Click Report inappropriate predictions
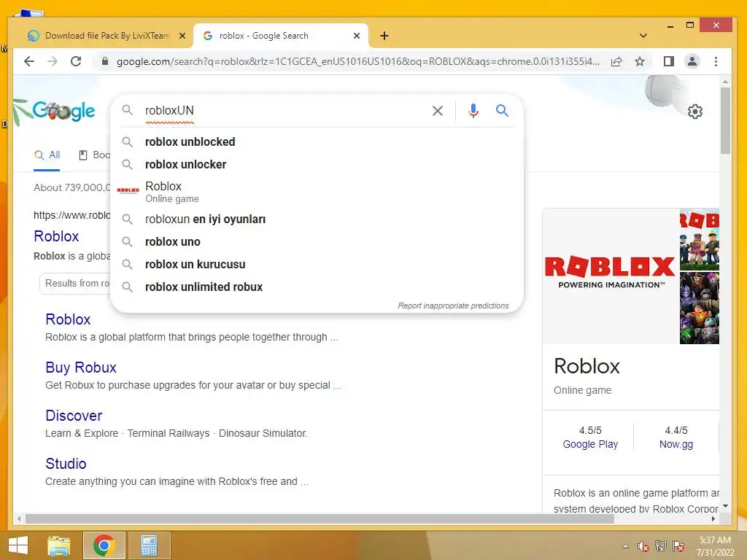 453,306
